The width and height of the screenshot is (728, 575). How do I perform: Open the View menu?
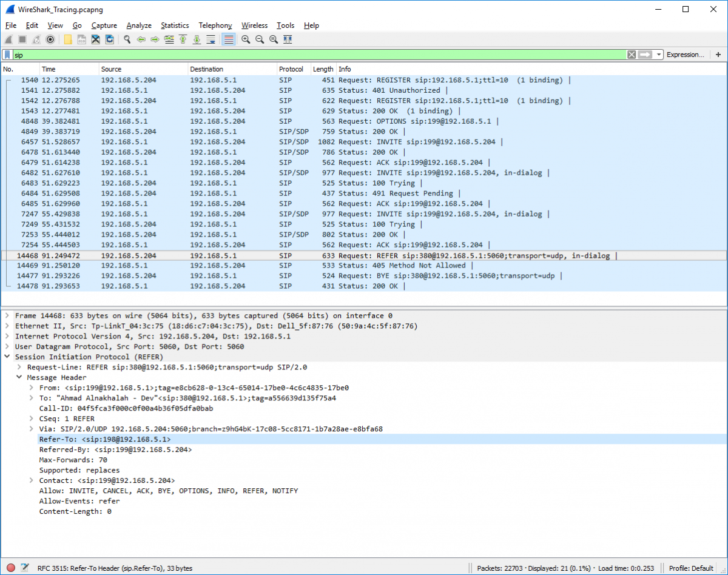(x=55, y=25)
